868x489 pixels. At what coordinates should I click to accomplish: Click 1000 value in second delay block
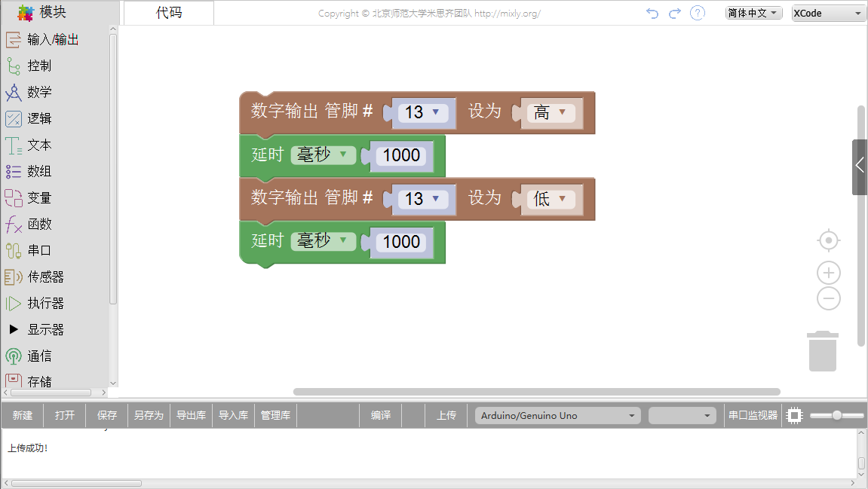402,242
